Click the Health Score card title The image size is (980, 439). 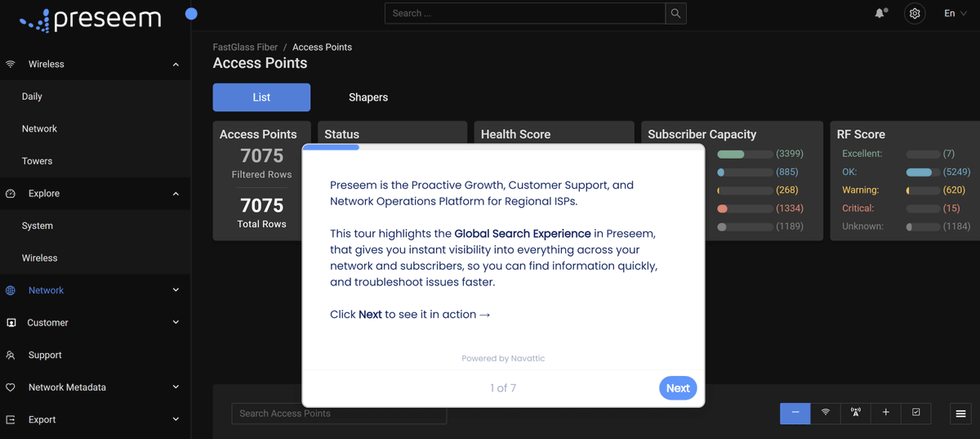[515, 134]
